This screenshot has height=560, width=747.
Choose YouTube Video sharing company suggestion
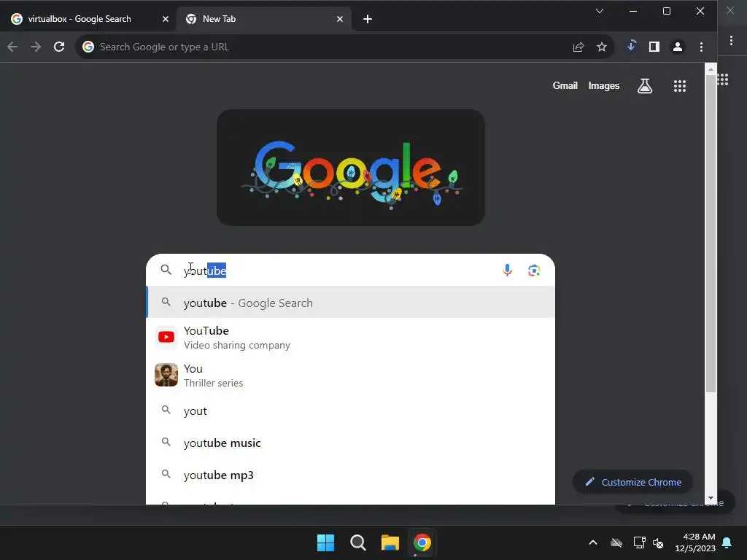click(351, 337)
